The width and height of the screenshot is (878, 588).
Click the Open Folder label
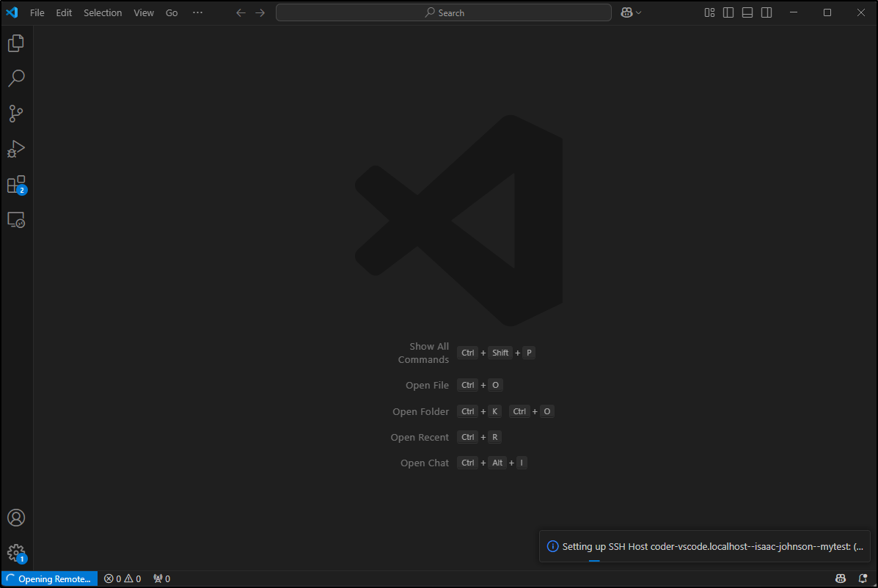tap(420, 411)
